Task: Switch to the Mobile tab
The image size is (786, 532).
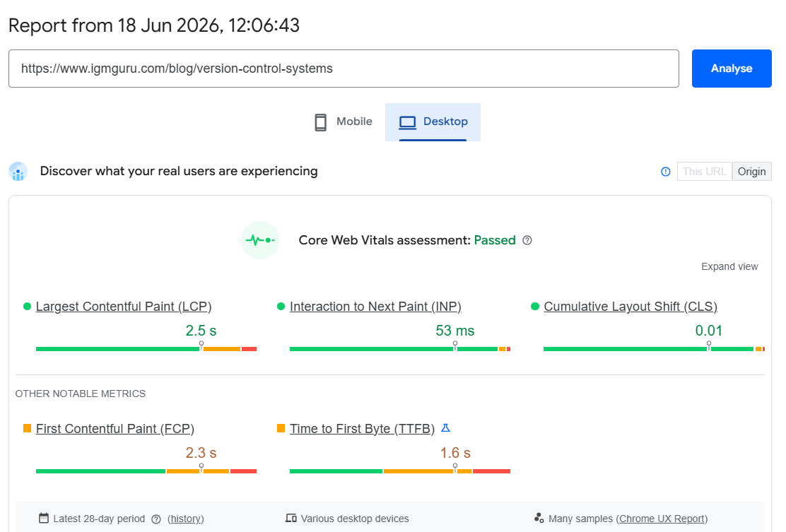Action: 344,122
